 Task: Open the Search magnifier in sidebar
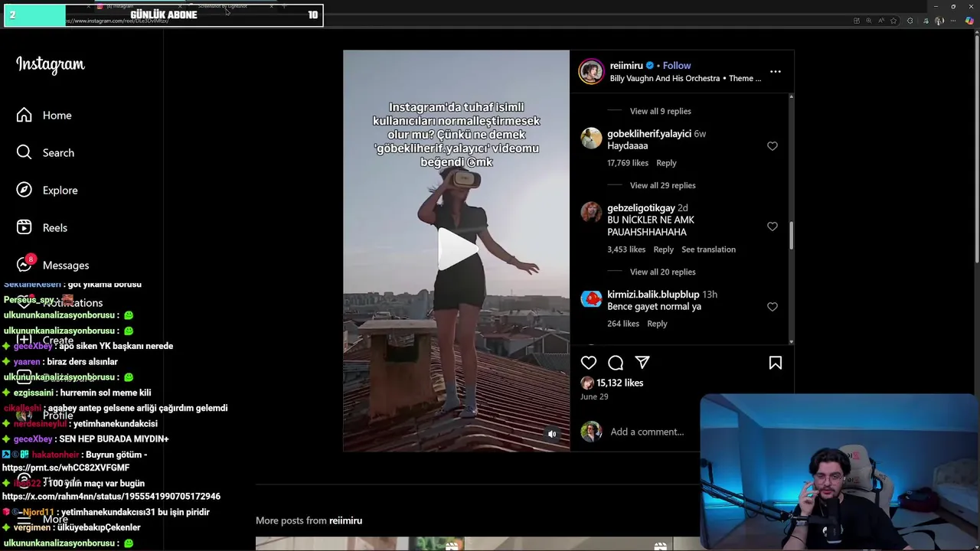pos(24,152)
